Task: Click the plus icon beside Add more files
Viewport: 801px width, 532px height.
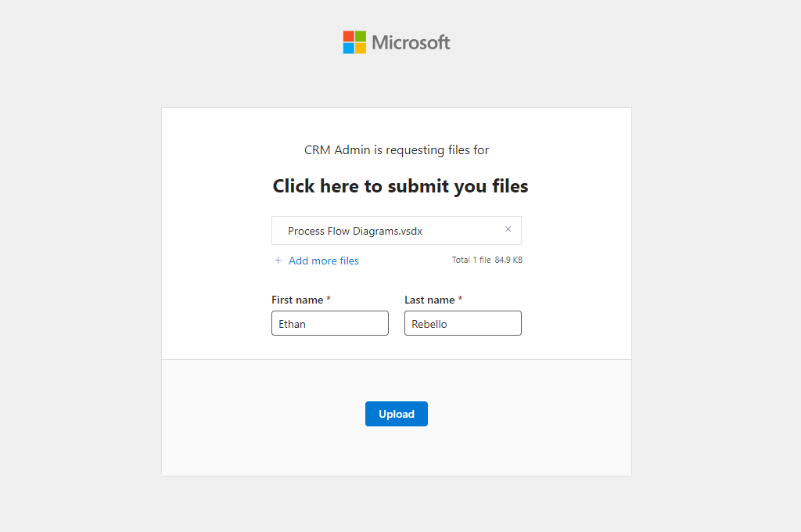Action: (278, 261)
